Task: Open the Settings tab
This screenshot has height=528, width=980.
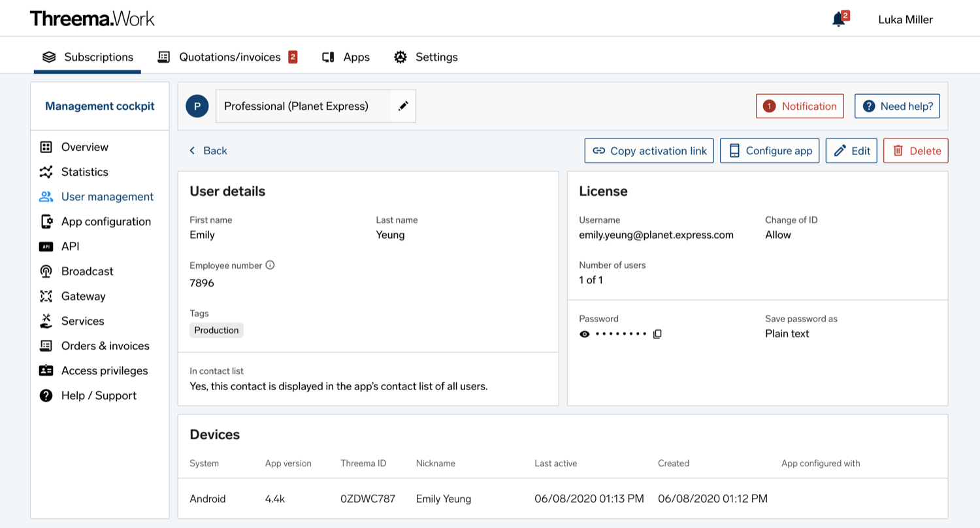Action: point(425,57)
